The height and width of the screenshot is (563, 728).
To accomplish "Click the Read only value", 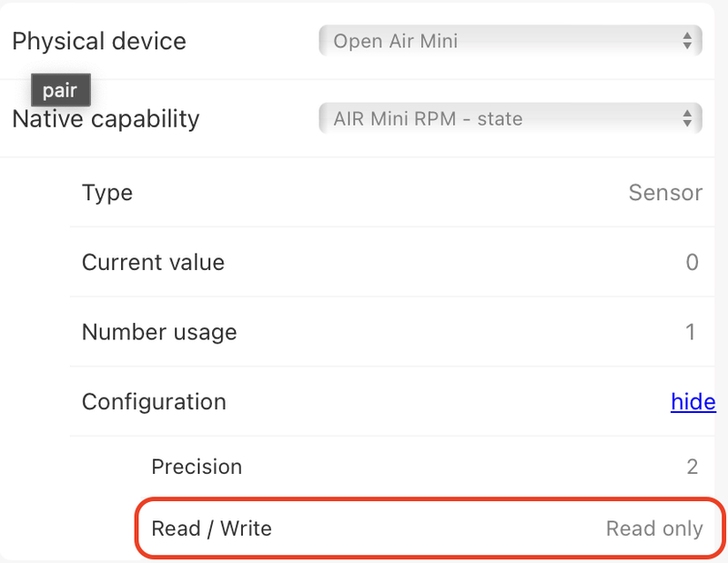I will [x=654, y=528].
